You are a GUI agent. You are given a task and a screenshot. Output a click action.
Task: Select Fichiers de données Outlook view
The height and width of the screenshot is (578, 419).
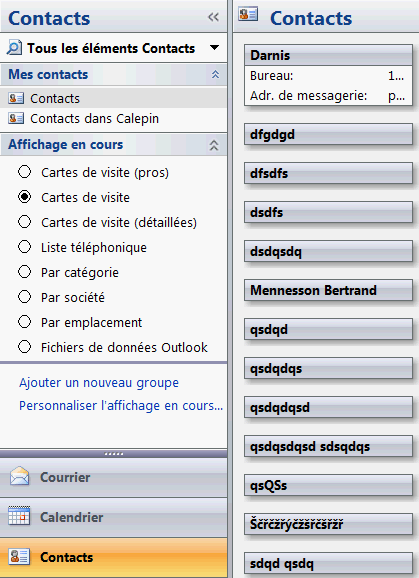pyautogui.click(x=25, y=347)
